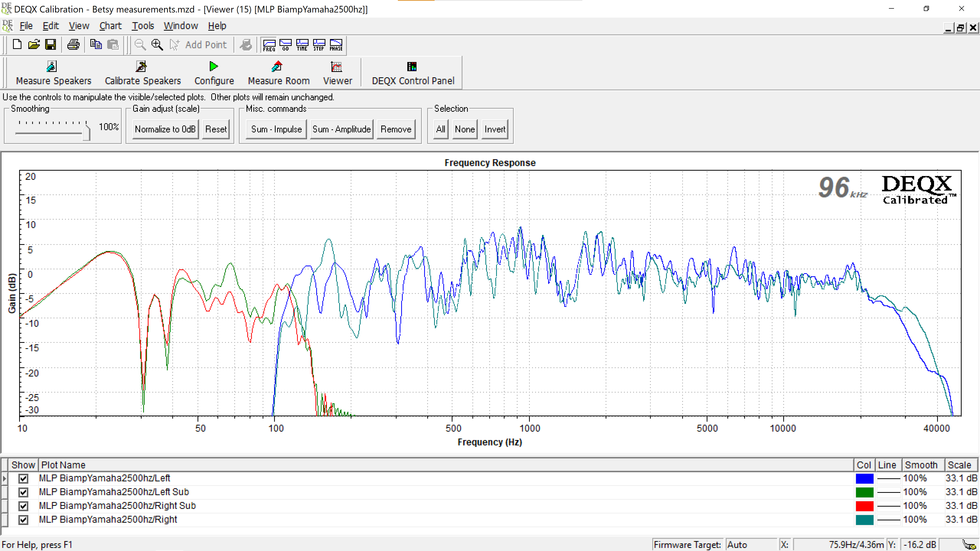Image resolution: width=980 pixels, height=551 pixels.
Task: Open Calibrate Speakers
Action: (x=143, y=73)
